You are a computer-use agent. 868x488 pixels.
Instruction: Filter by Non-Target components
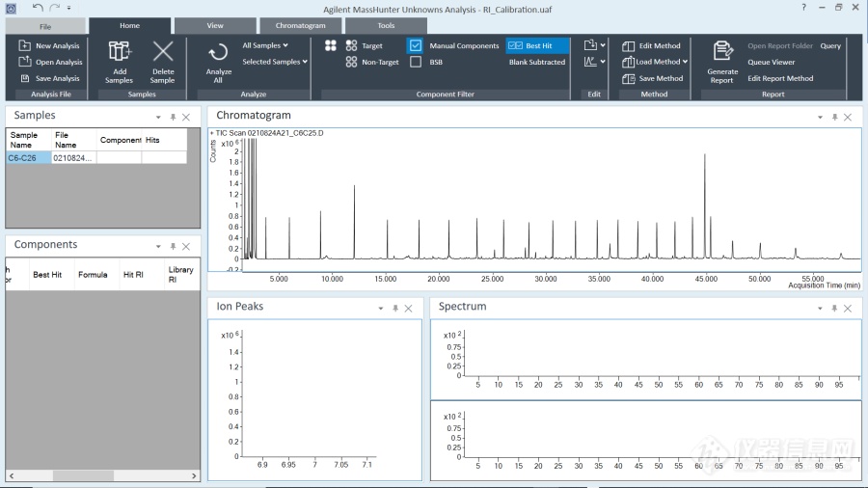pos(372,62)
